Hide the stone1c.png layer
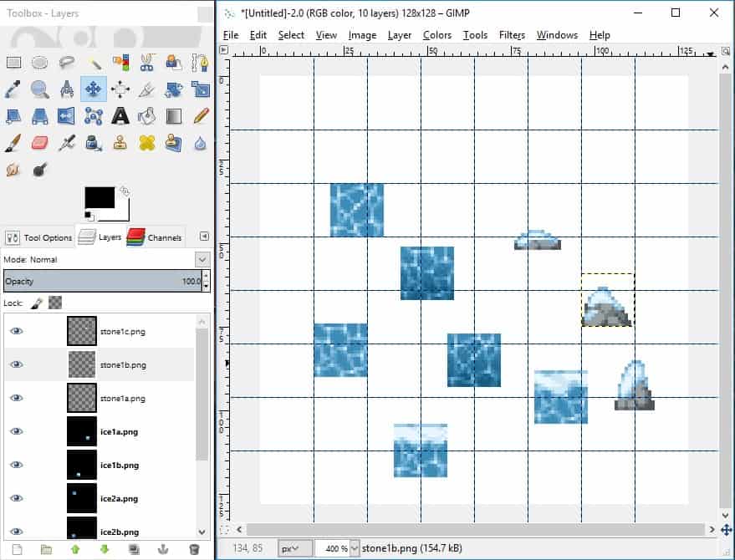This screenshot has width=735, height=560. tap(17, 331)
